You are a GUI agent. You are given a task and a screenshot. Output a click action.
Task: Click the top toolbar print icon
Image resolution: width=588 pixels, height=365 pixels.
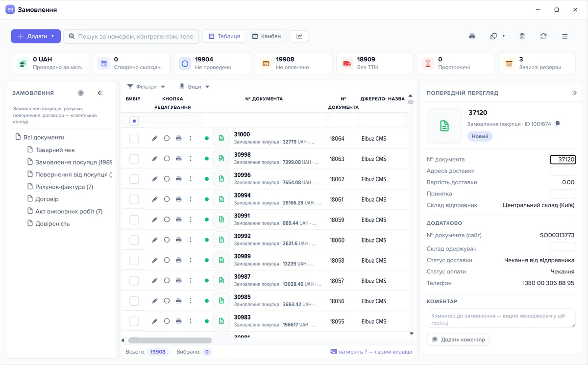tap(472, 36)
